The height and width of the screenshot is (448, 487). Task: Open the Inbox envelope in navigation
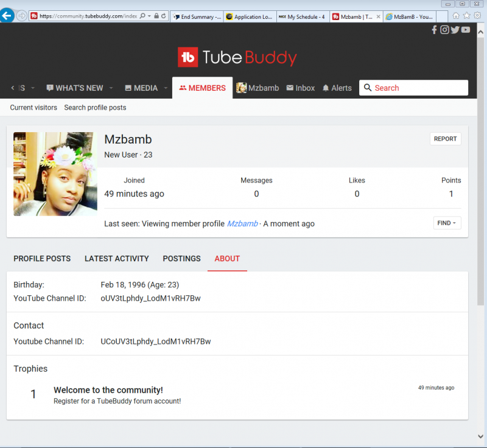[x=300, y=88]
